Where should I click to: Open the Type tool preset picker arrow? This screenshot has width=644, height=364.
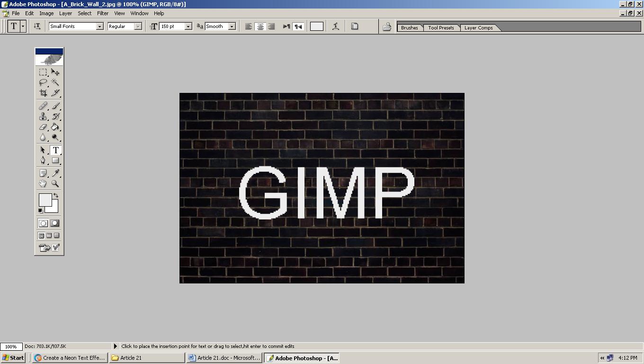tap(23, 27)
